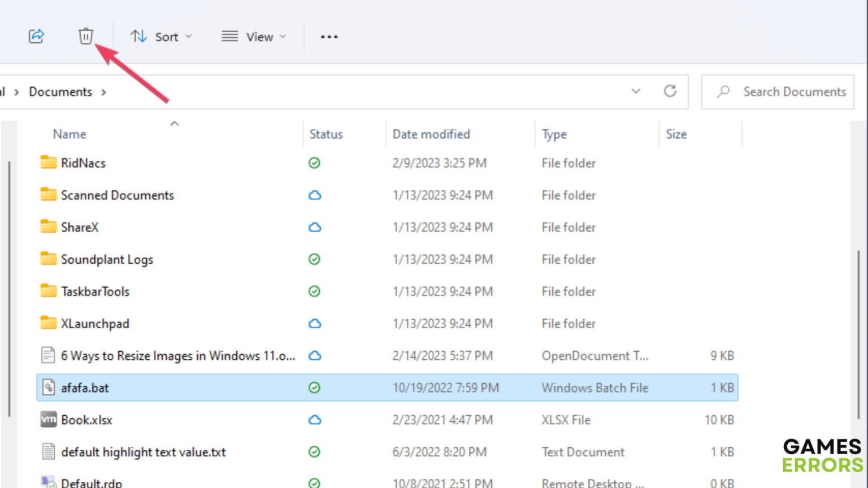This screenshot has height=488, width=868.
Task: Click the Book.xlsx file icon
Action: coord(49,420)
